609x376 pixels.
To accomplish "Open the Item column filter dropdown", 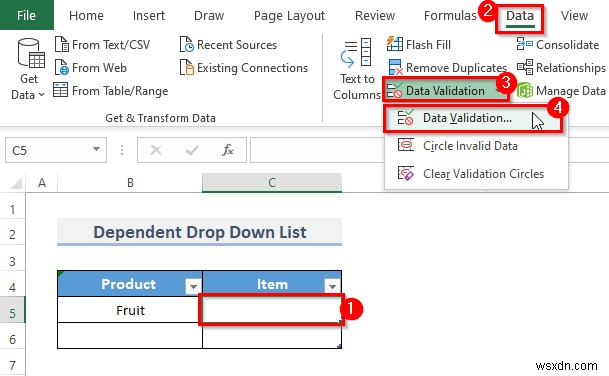I will (332, 287).
